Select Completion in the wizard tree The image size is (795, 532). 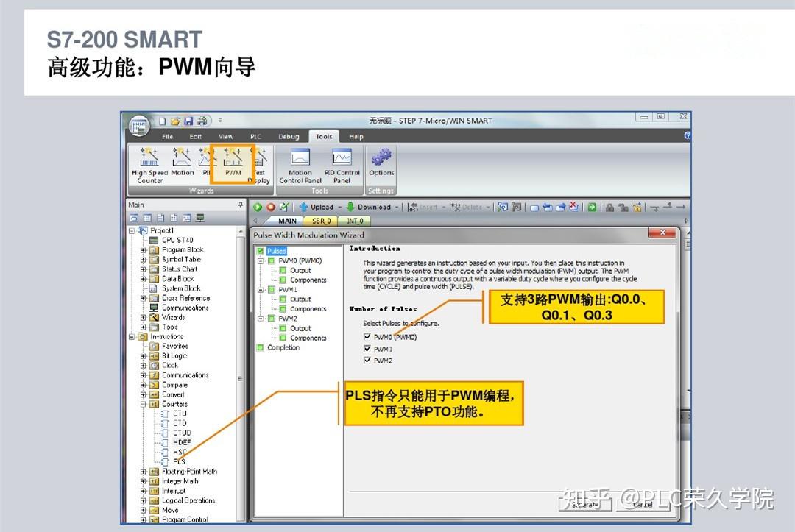click(x=283, y=347)
